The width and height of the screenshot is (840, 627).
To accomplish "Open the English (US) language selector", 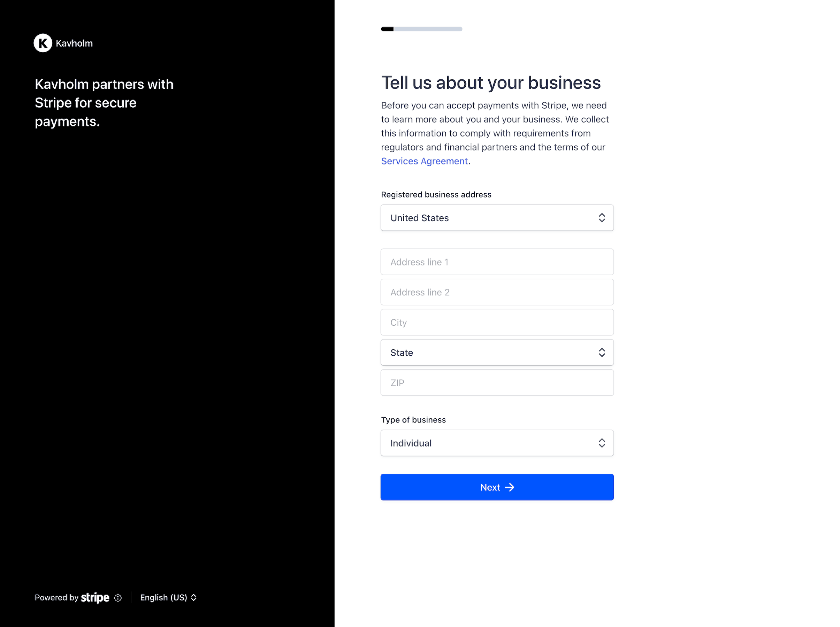I will click(x=168, y=597).
